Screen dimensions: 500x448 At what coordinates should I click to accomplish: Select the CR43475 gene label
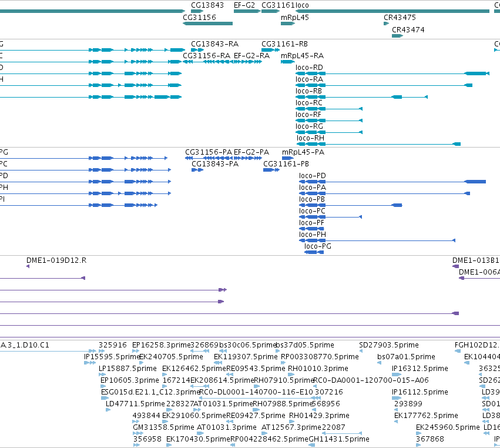click(400, 17)
